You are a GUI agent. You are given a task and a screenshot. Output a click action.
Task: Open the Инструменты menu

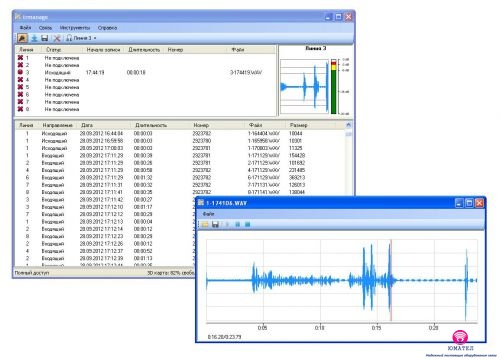click(x=75, y=28)
